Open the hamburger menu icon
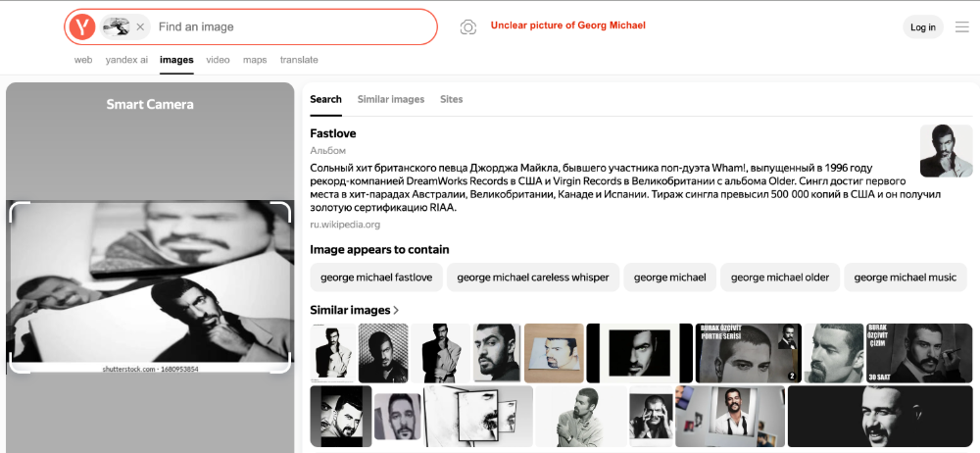 click(x=961, y=27)
